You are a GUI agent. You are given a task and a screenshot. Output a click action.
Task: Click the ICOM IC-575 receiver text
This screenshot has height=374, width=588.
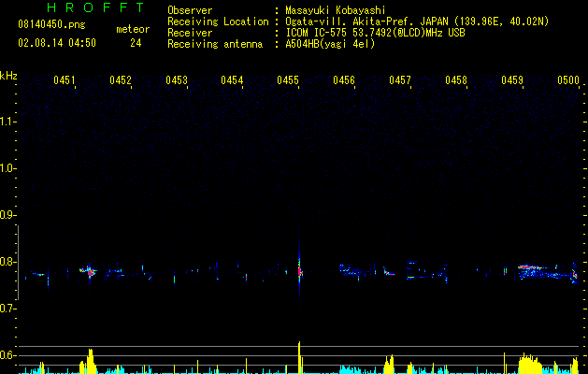click(x=375, y=33)
